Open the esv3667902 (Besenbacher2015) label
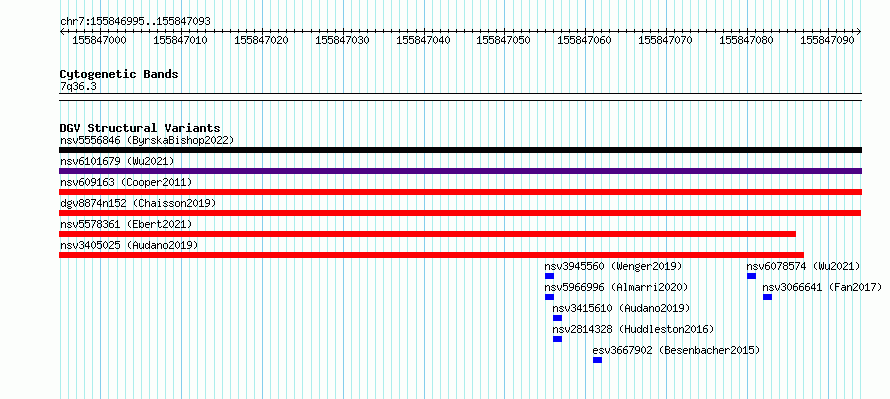890x399 pixels. point(676,350)
